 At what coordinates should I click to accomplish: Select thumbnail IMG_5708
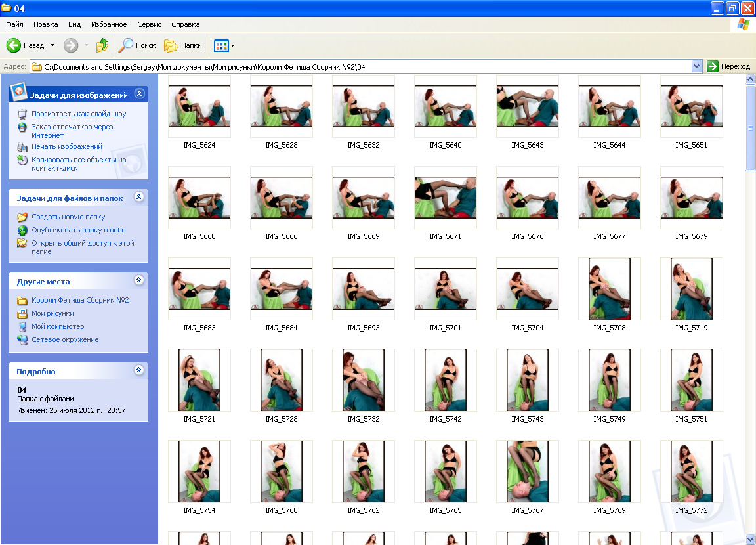coord(610,288)
